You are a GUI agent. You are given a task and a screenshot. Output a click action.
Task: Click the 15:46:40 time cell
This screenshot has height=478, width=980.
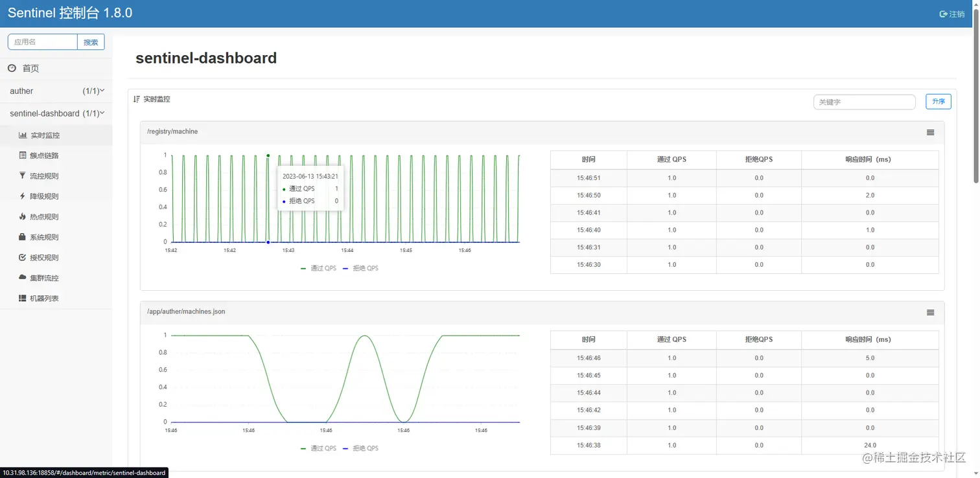pyautogui.click(x=589, y=230)
